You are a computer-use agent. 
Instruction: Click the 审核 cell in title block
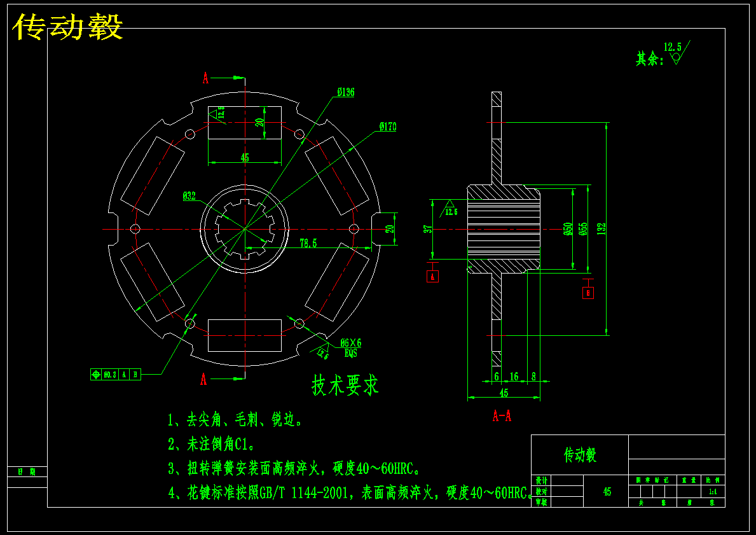pyautogui.click(x=542, y=502)
